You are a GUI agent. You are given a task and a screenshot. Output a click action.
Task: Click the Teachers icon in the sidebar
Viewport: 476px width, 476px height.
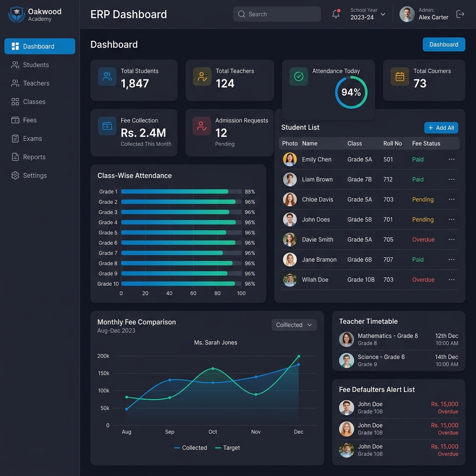tap(15, 83)
